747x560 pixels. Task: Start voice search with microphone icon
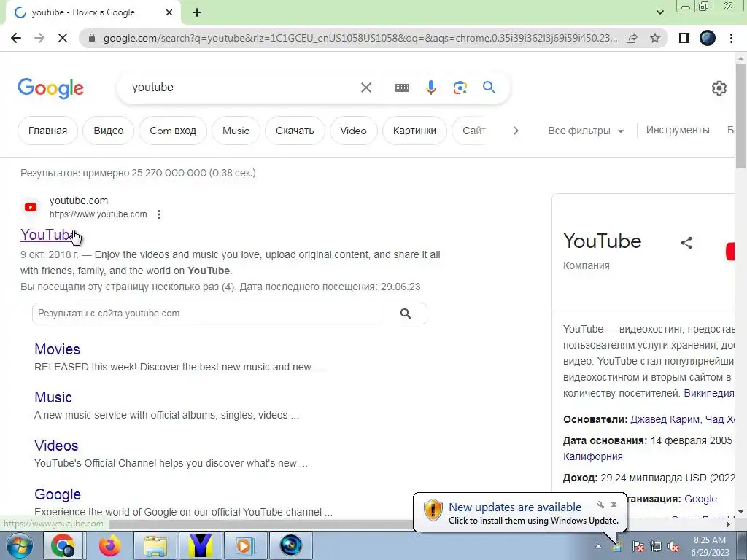point(431,87)
